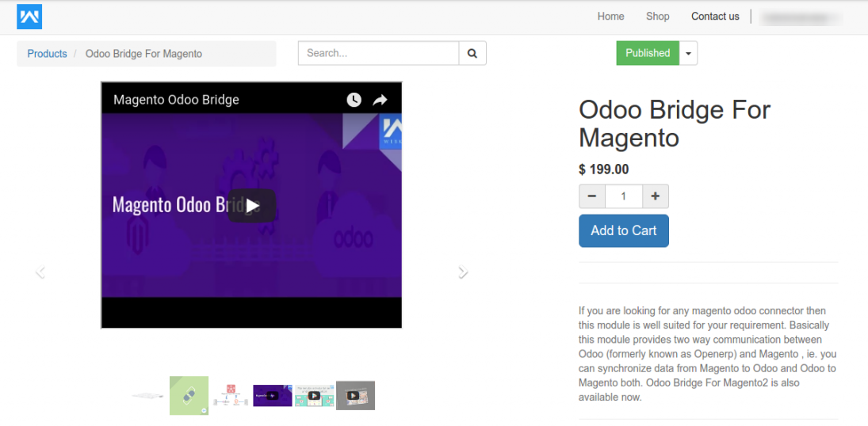The image size is (868, 426).
Task: Open the Home menu item
Action: [x=610, y=17]
